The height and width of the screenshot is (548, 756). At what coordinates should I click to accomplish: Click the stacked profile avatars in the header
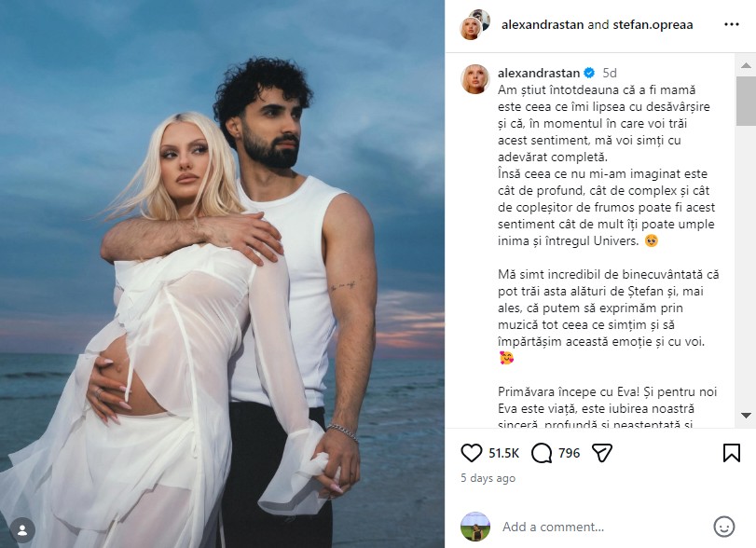point(474,24)
